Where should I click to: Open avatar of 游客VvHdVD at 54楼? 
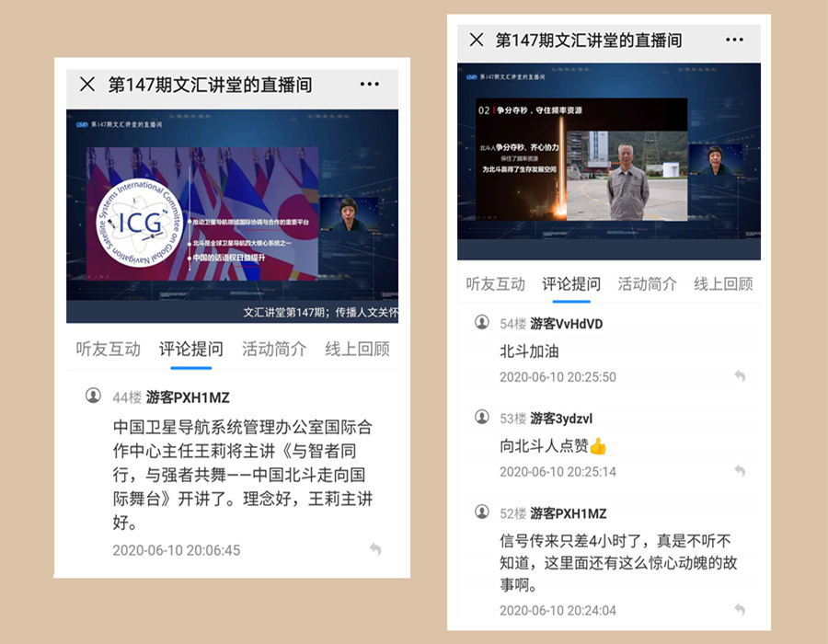tap(482, 322)
